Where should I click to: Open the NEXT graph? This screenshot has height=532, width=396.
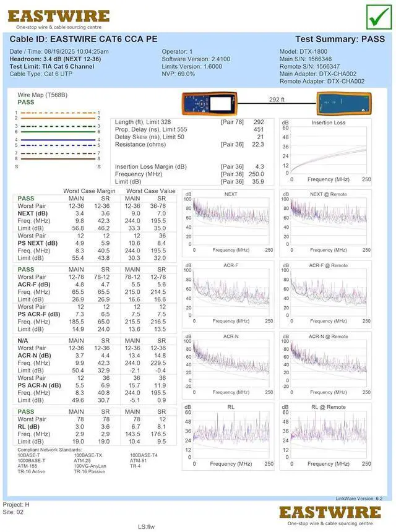pyautogui.click(x=231, y=223)
